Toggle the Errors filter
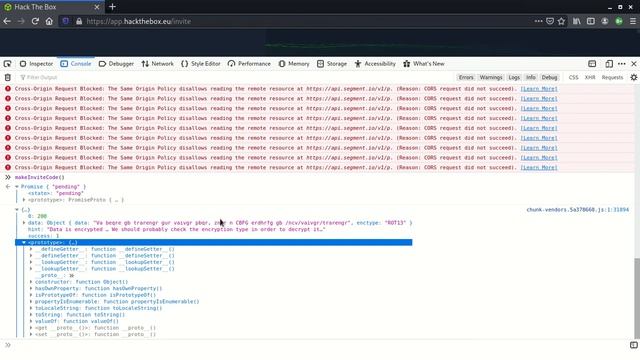The image size is (640, 360). 466,77
